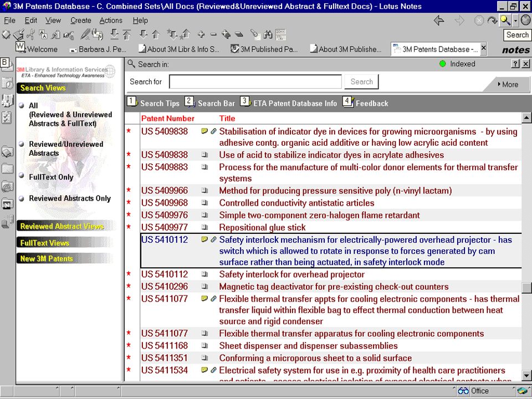This screenshot has height=399, width=532.
Task: Open the Actions menu
Action: (x=111, y=21)
